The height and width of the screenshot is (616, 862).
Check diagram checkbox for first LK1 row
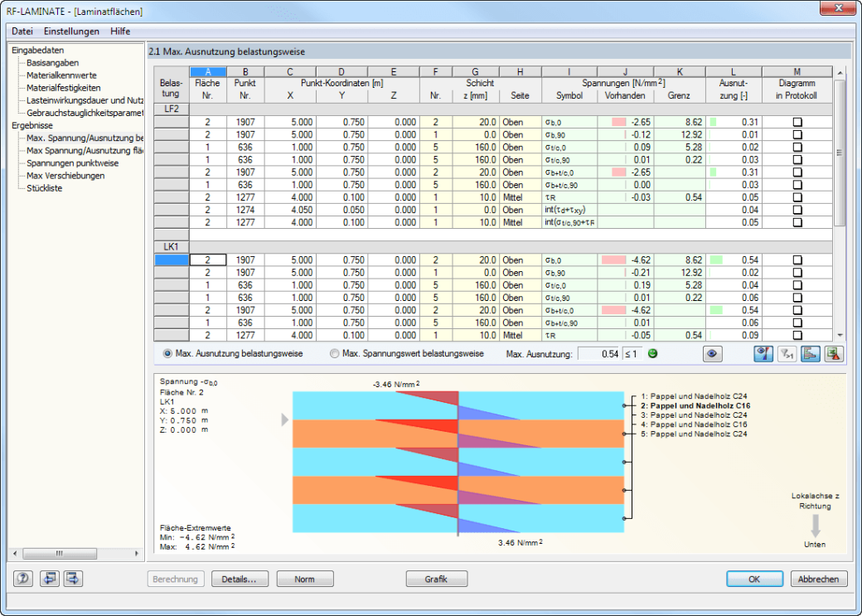pos(797,259)
